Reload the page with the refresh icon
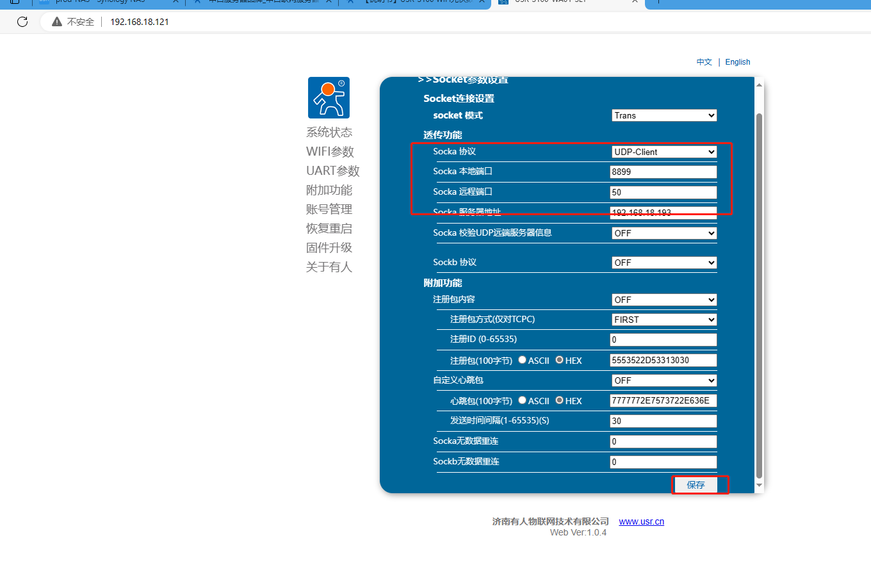Screen dimensions: 871x588 coord(22,22)
